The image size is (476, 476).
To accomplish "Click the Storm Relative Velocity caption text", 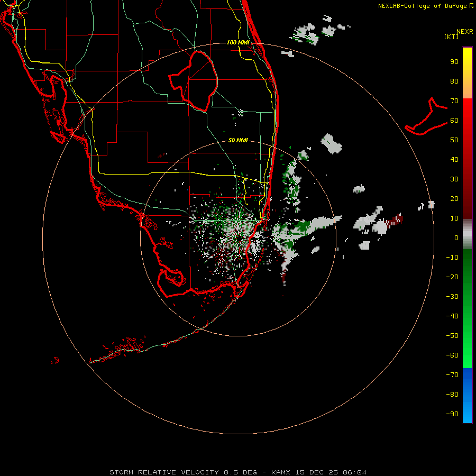I will (x=164, y=472).
